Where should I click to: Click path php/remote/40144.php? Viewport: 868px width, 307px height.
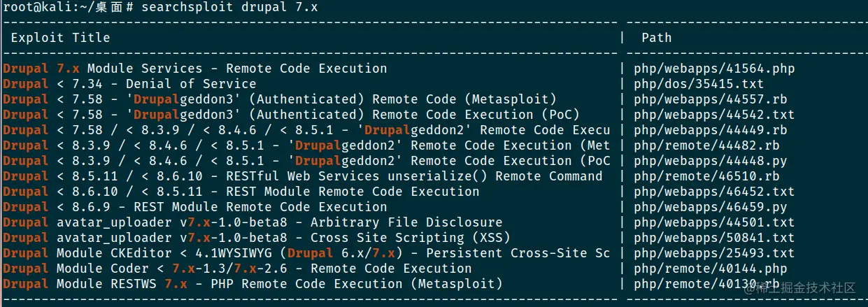(x=710, y=269)
